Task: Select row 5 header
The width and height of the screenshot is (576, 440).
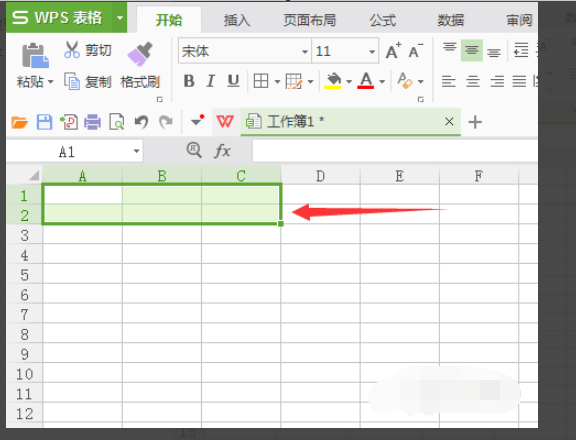Action: point(24,275)
